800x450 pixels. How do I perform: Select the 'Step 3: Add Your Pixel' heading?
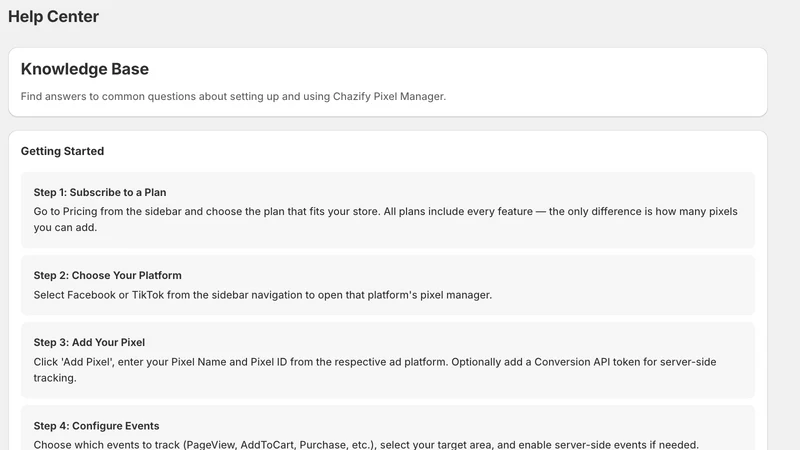89,342
